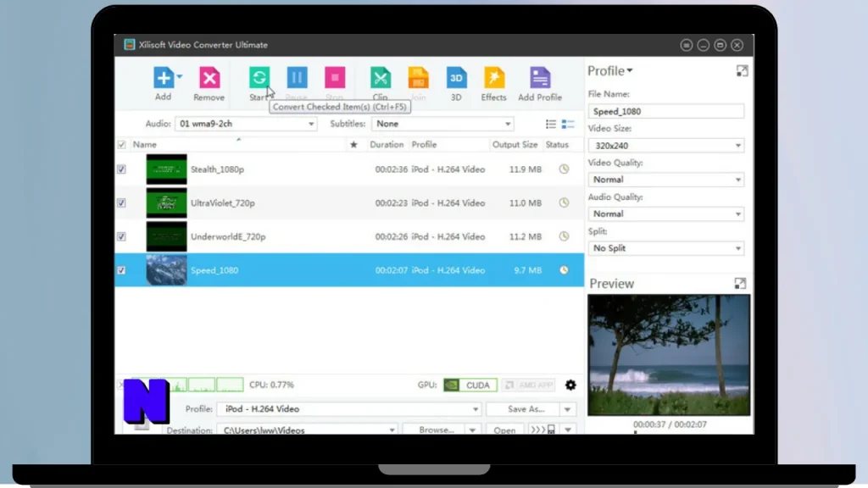Click the 11.9 MB output size value
Screen dimensions: 868x488
(x=526, y=169)
